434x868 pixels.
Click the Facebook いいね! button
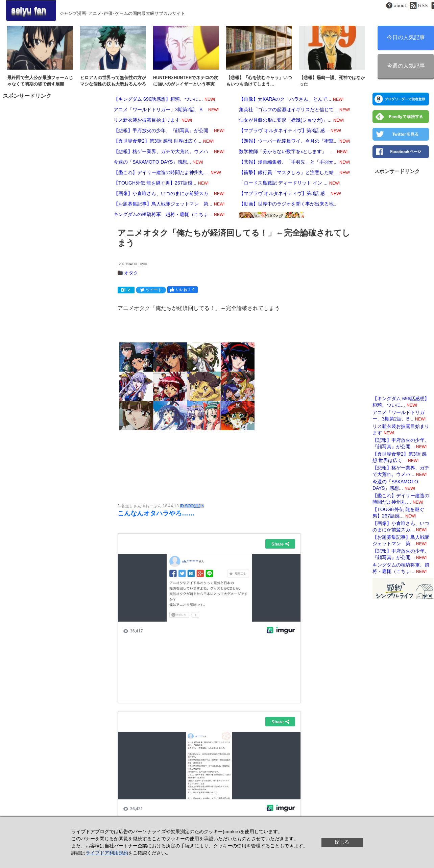[x=183, y=290]
